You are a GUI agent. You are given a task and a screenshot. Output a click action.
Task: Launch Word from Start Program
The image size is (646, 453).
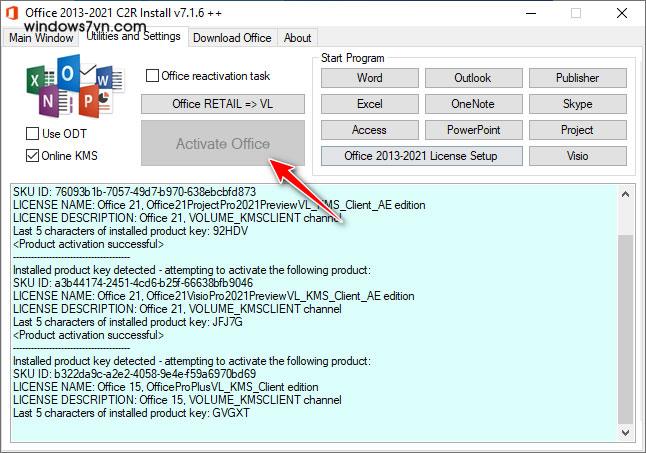pos(369,78)
